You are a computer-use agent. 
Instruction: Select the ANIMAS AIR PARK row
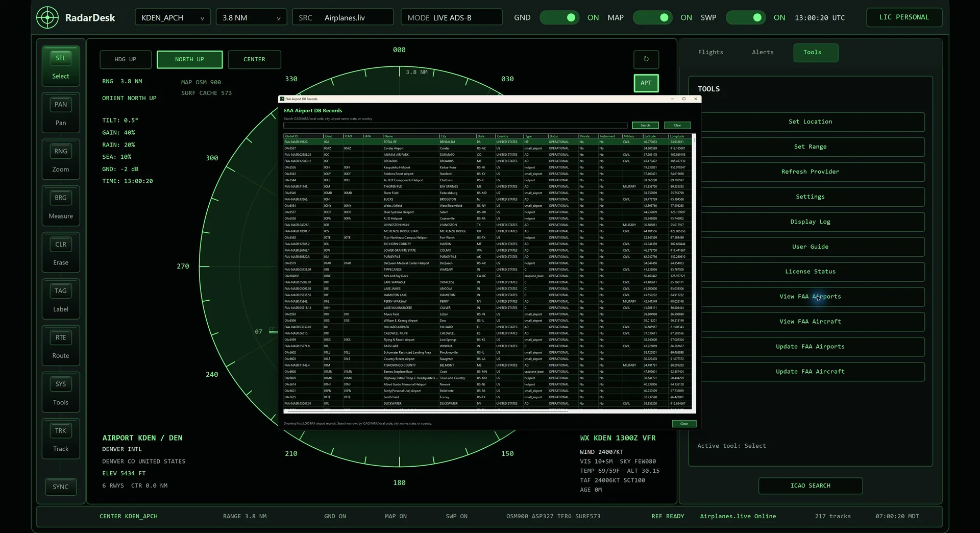tap(488, 155)
